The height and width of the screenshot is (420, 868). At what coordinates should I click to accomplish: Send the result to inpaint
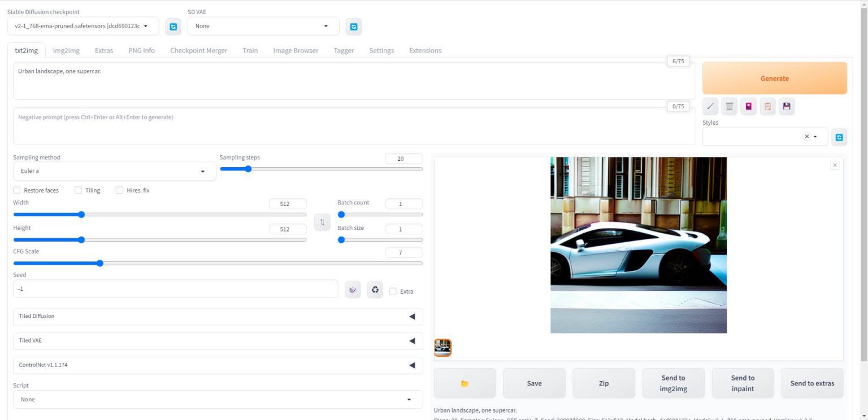pyautogui.click(x=743, y=383)
